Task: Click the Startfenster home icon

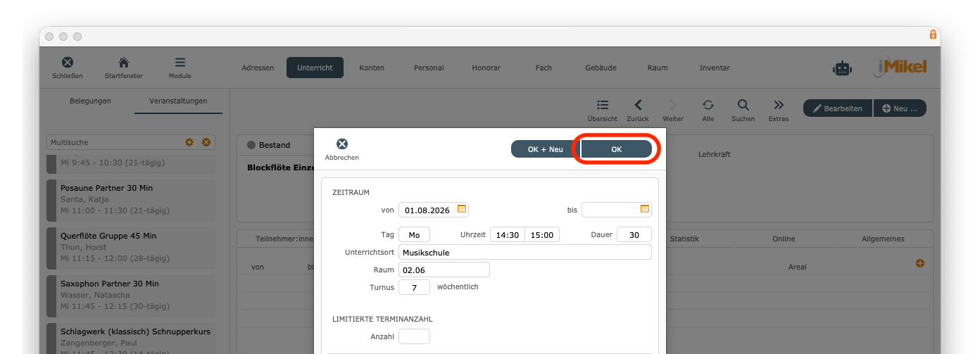Action: (123, 63)
